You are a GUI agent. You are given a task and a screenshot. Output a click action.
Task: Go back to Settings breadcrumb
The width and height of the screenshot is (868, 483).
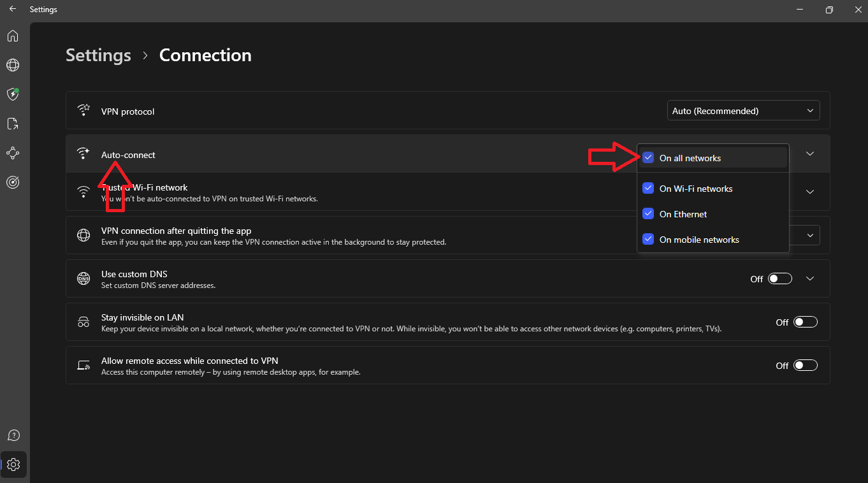point(98,55)
